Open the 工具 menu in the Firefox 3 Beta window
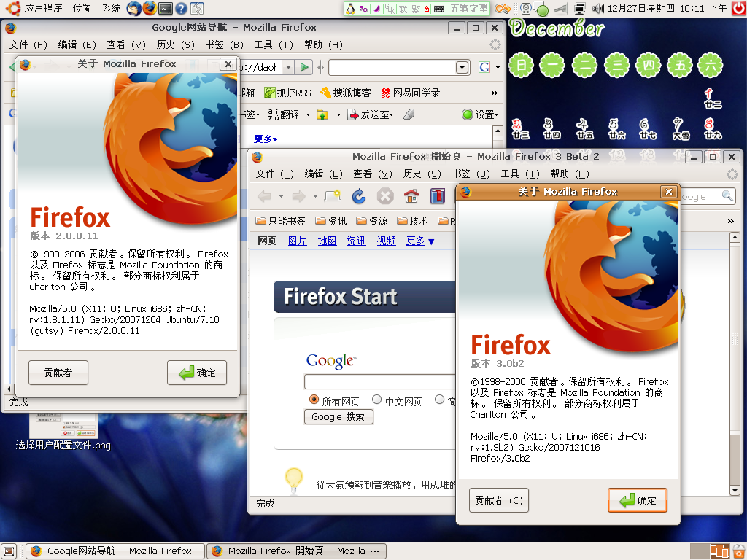Image resolution: width=747 pixels, height=560 pixels. click(x=519, y=174)
